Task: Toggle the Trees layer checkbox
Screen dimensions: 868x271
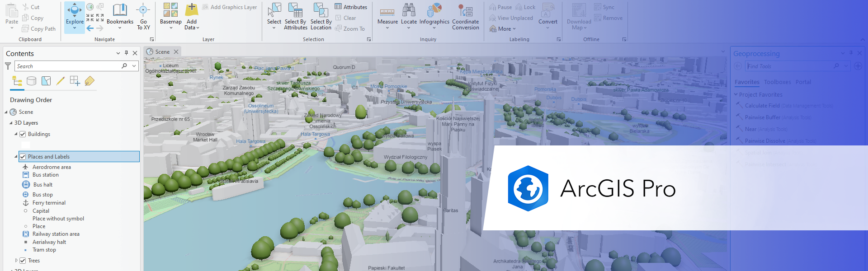Action: 23,261
